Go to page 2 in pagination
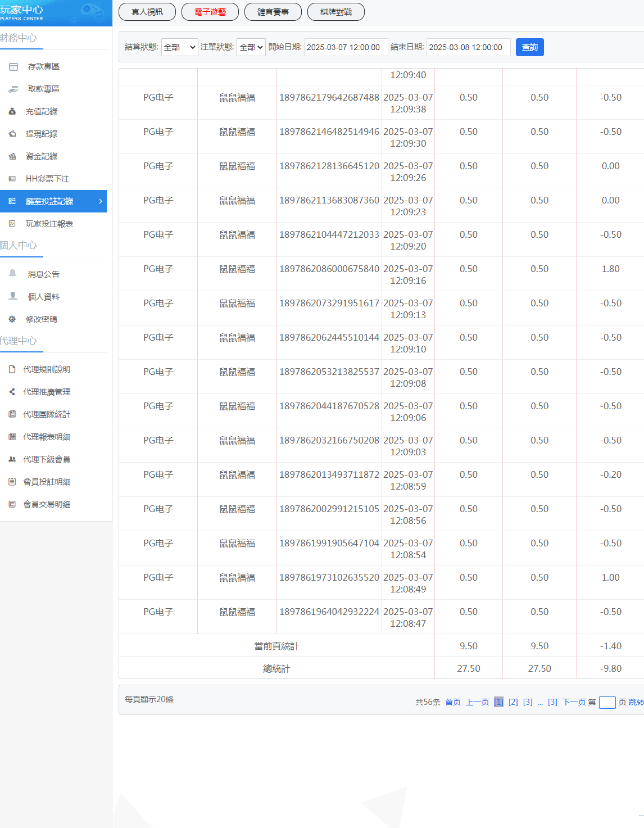 (x=513, y=702)
